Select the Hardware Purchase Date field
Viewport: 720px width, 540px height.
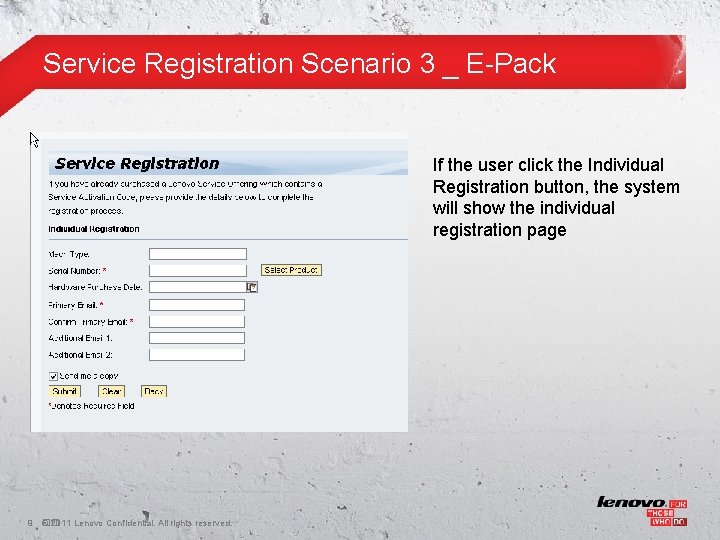[198, 287]
